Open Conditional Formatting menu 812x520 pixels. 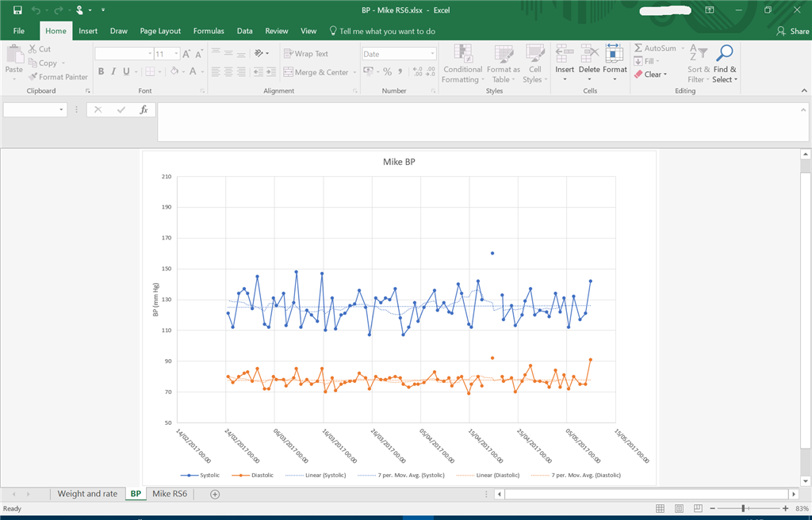[463, 63]
